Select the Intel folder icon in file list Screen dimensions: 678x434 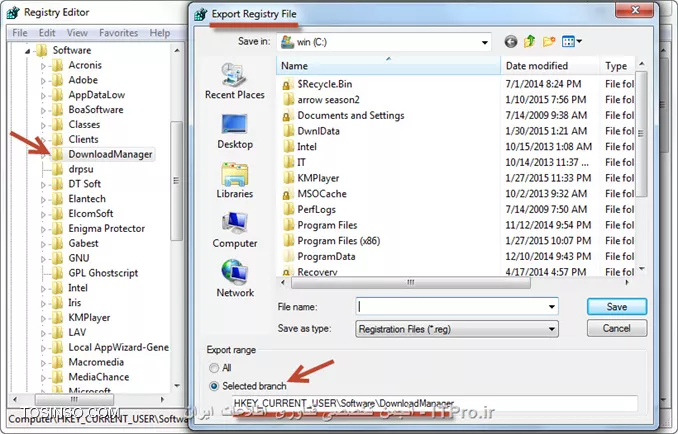[288, 147]
